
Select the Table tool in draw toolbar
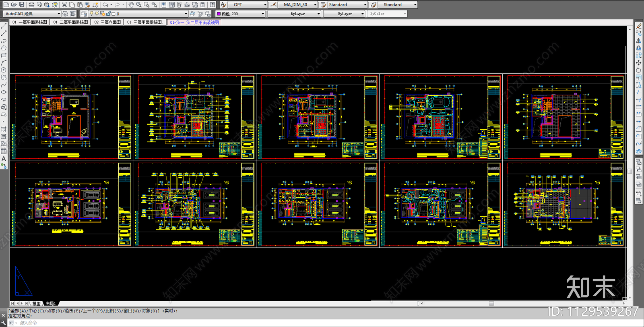[4, 151]
